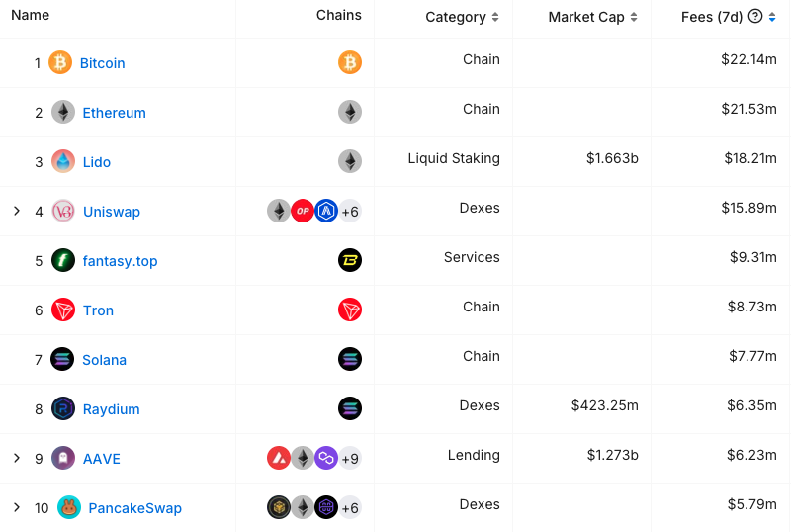The height and width of the screenshot is (532, 791).
Task: Open the Solana protocol link
Action: point(105,360)
